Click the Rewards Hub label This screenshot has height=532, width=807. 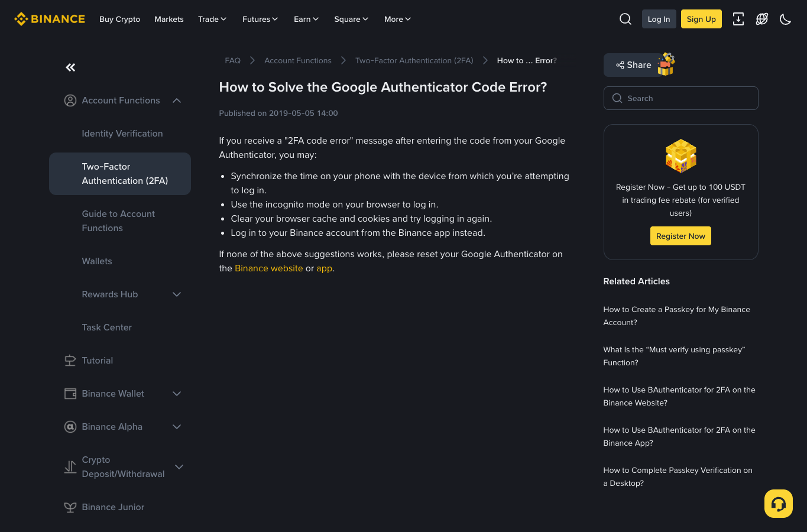(110, 294)
